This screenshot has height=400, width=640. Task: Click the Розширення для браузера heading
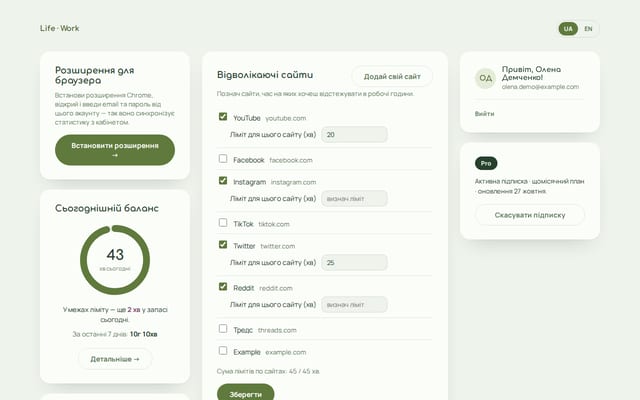[x=95, y=76]
